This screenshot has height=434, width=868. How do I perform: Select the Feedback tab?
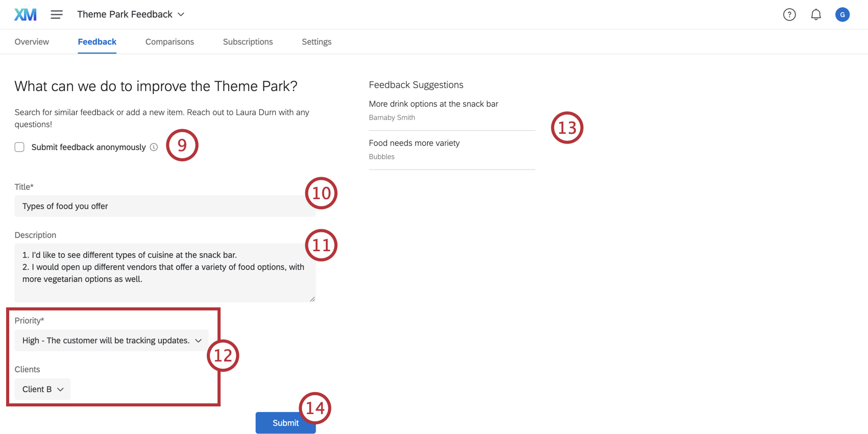[x=97, y=42]
